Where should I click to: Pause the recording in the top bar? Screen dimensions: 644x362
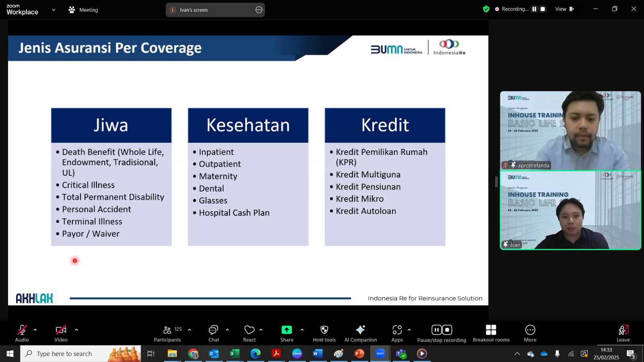click(x=535, y=9)
